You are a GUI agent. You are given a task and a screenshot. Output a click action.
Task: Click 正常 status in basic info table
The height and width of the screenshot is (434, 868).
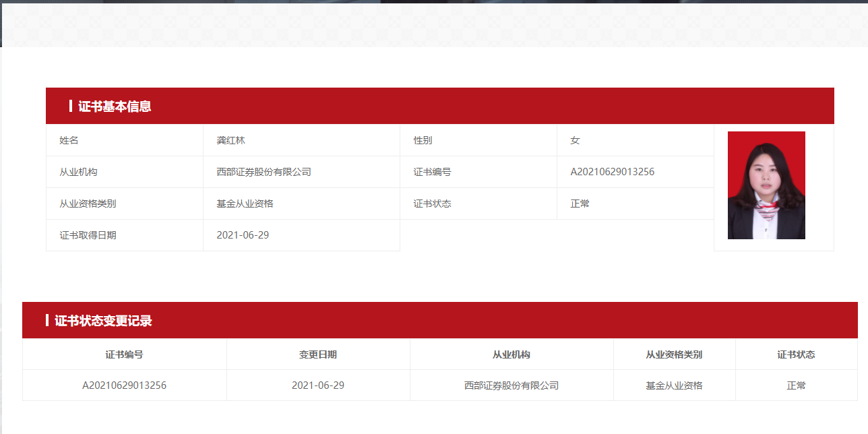click(x=580, y=204)
